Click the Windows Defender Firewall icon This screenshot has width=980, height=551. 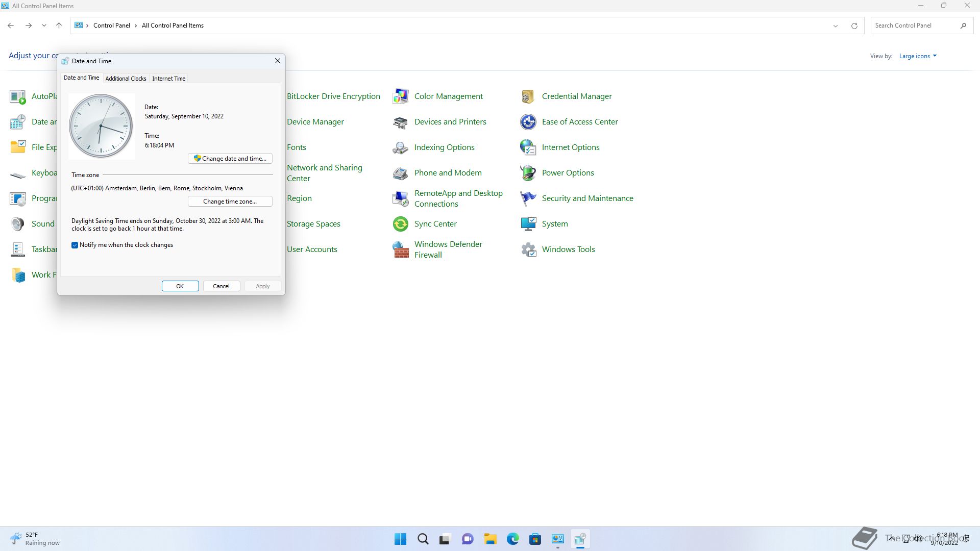point(401,249)
